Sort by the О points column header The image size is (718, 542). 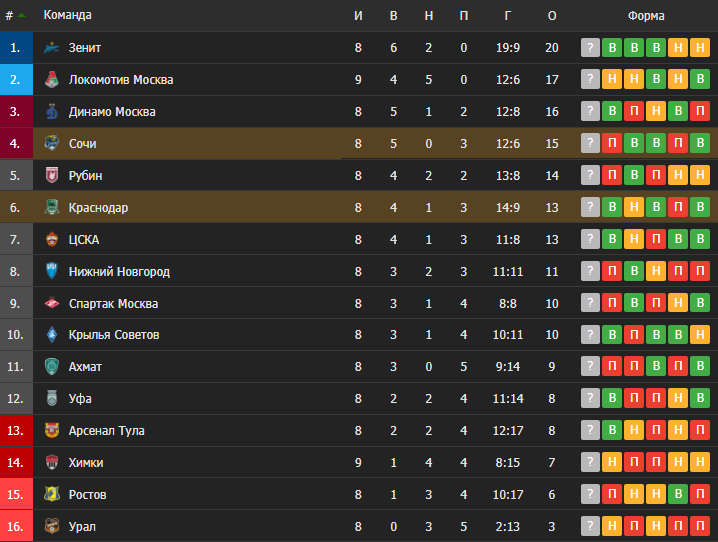click(552, 16)
